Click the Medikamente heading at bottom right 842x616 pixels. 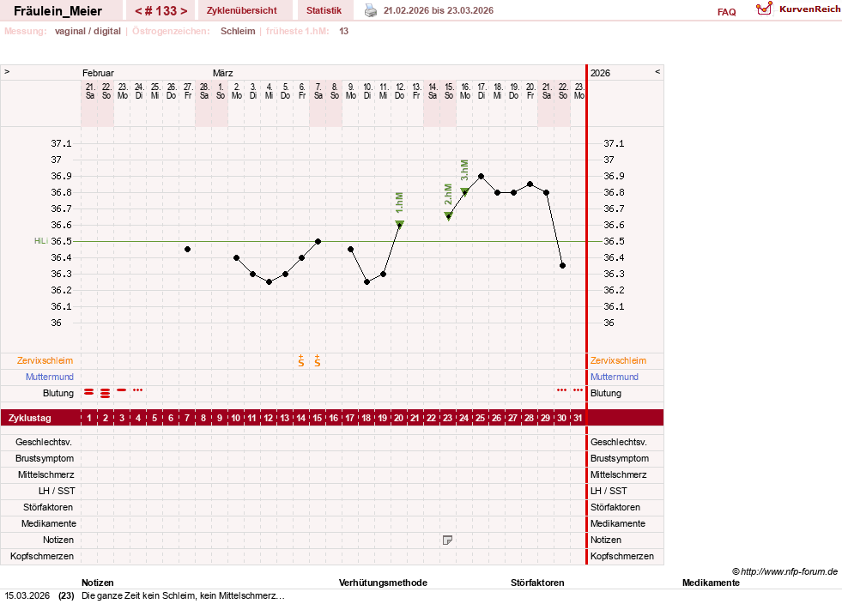(x=711, y=583)
